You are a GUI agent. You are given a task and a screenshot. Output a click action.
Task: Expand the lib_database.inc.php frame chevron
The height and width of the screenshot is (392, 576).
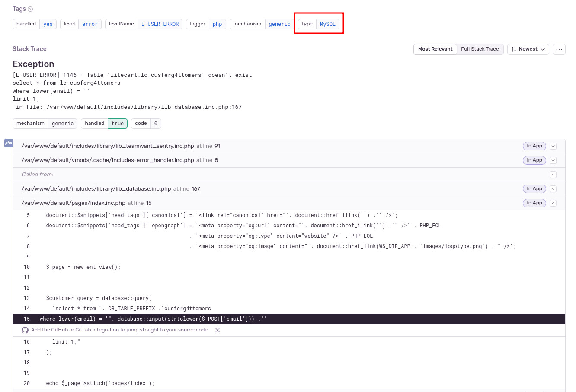[553, 189]
